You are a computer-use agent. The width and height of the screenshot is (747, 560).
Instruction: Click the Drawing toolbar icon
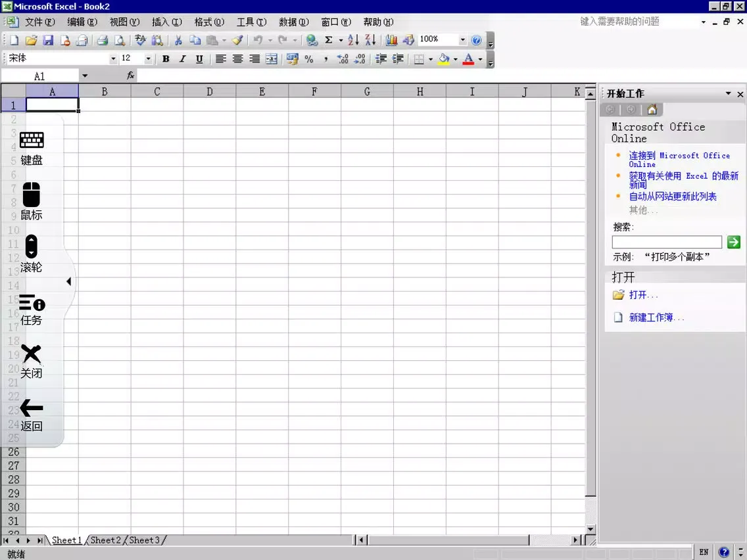point(408,41)
